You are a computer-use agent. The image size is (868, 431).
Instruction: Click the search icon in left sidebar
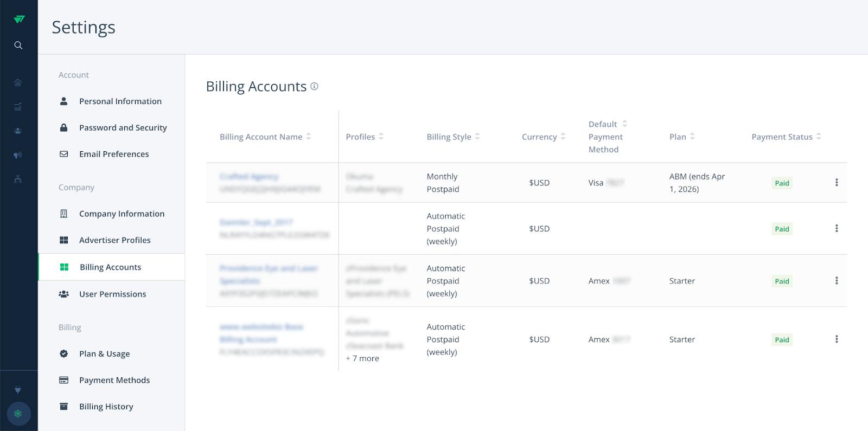click(18, 46)
